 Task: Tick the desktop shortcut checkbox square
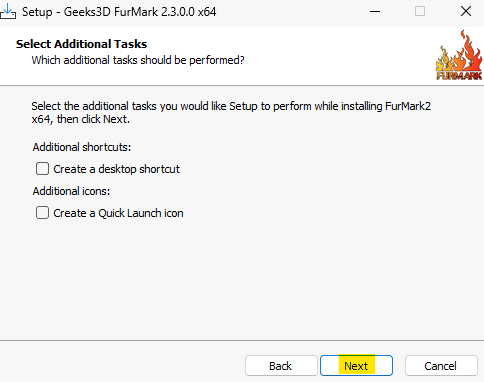(x=42, y=169)
